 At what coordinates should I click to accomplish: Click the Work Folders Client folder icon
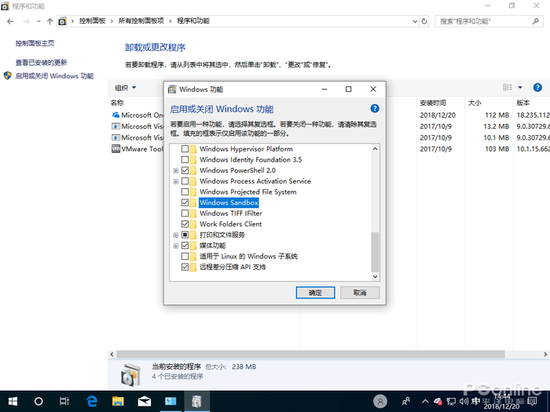[194, 224]
